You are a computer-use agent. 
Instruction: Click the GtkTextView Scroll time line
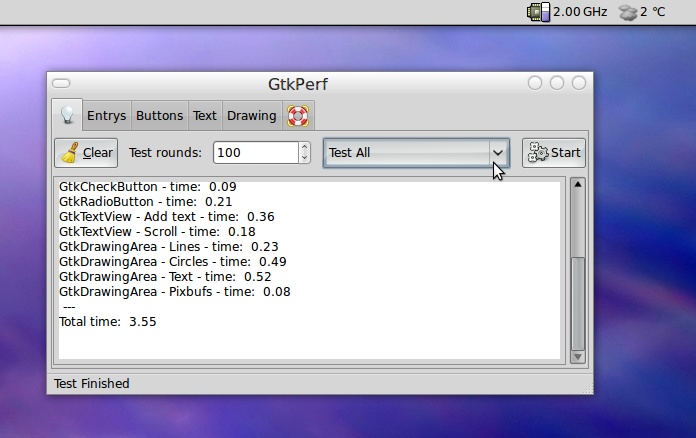pyautogui.click(x=157, y=232)
